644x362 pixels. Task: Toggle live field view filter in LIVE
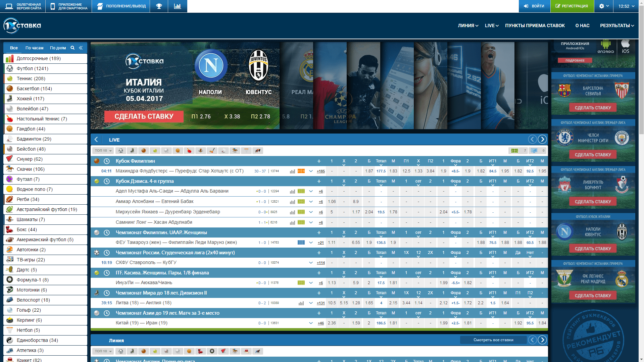point(515,151)
